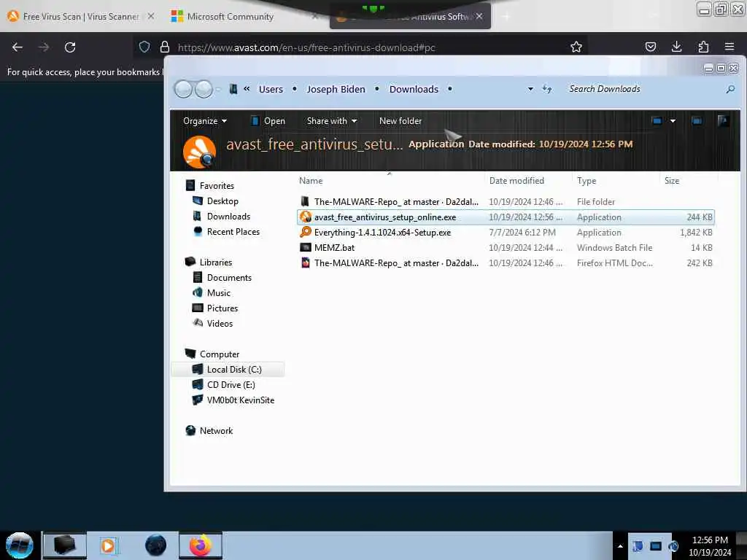Click the Explorer forward navigation button
The image size is (747, 560).
click(204, 89)
